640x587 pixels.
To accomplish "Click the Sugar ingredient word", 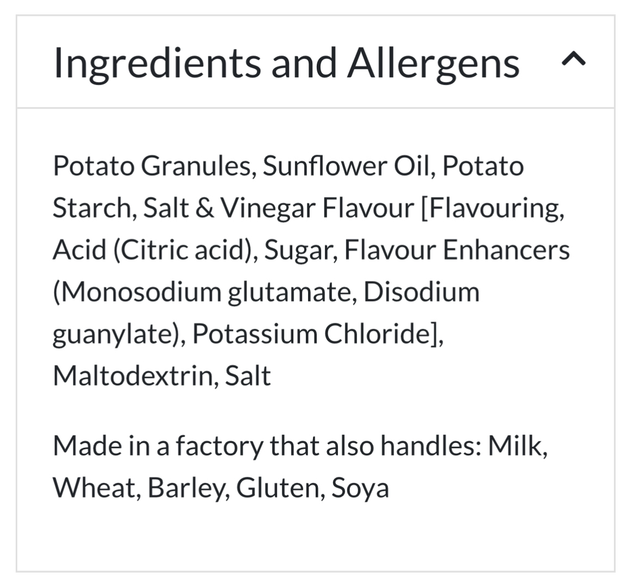I will (298, 251).
